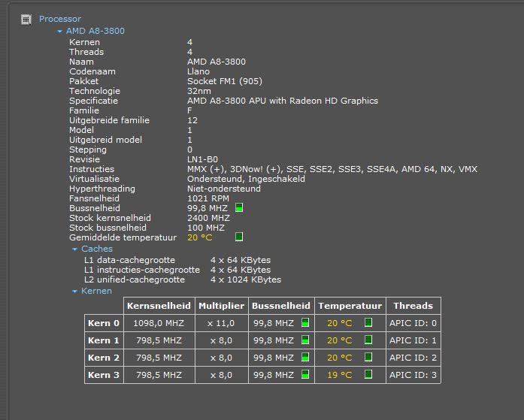
Task: Click the Uitgebreid model label
Action: point(105,140)
